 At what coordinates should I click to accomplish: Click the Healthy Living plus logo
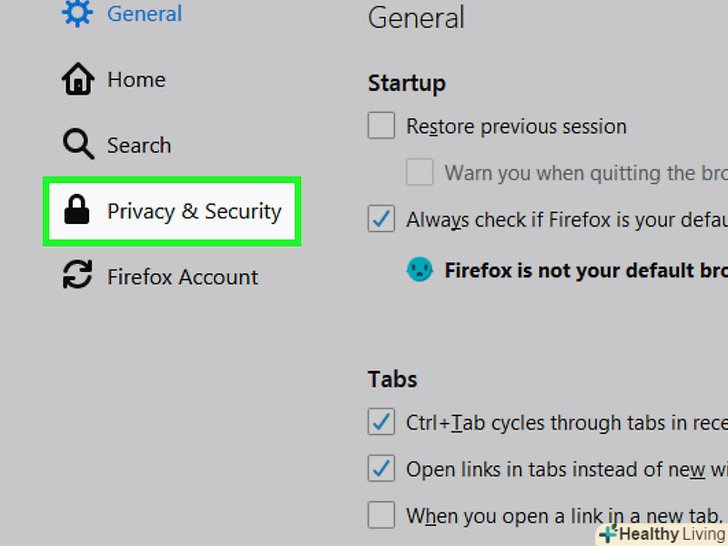[x=607, y=534]
